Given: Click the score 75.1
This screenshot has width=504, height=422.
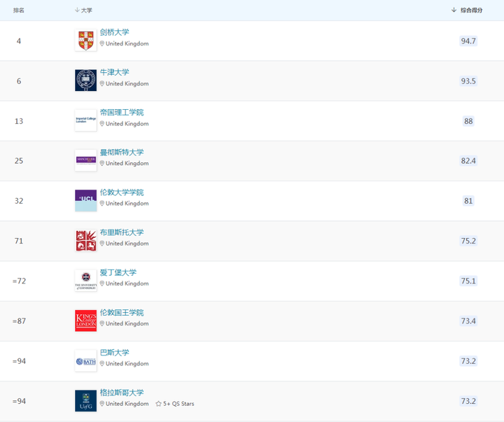Looking at the screenshot, I should [468, 281].
